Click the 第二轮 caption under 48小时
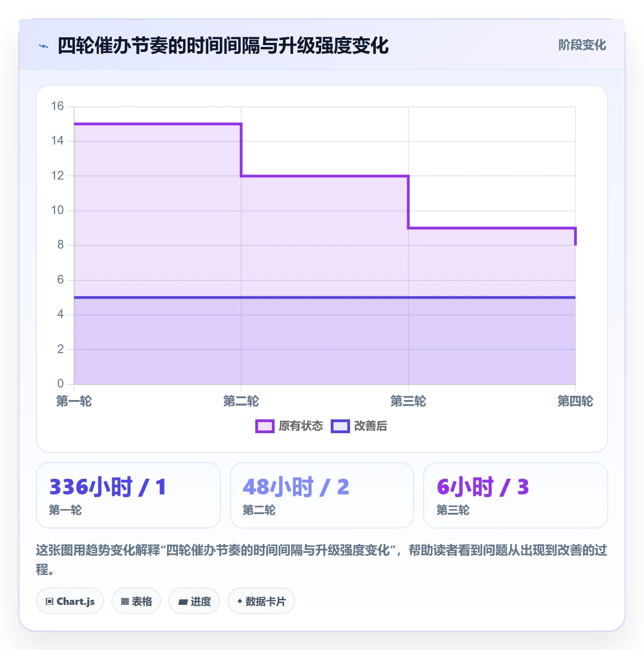 point(259,510)
